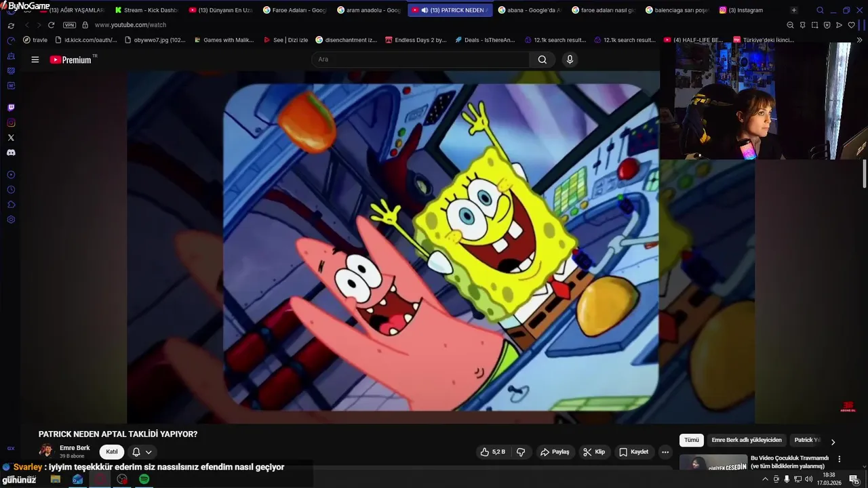
Task: Open the See | Dizi izle bookmark
Action: coord(285,40)
